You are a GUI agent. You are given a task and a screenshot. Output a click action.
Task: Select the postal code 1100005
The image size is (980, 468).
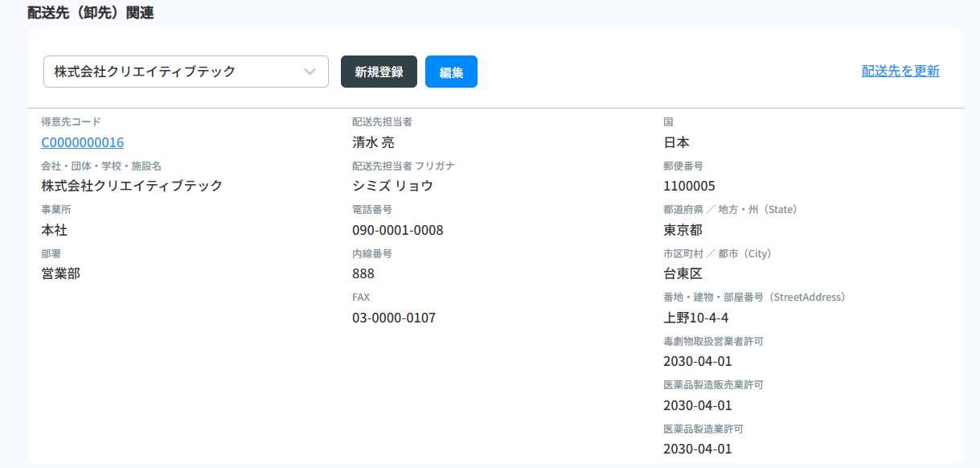click(x=689, y=186)
